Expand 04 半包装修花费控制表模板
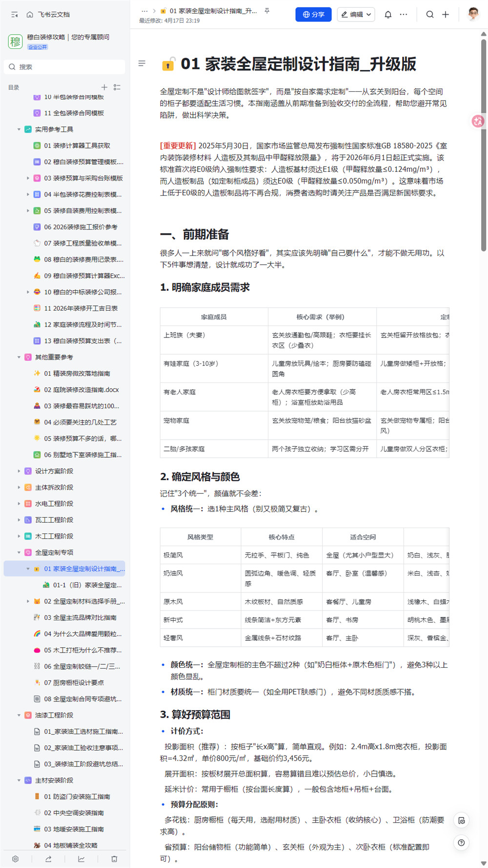 (x=28, y=194)
